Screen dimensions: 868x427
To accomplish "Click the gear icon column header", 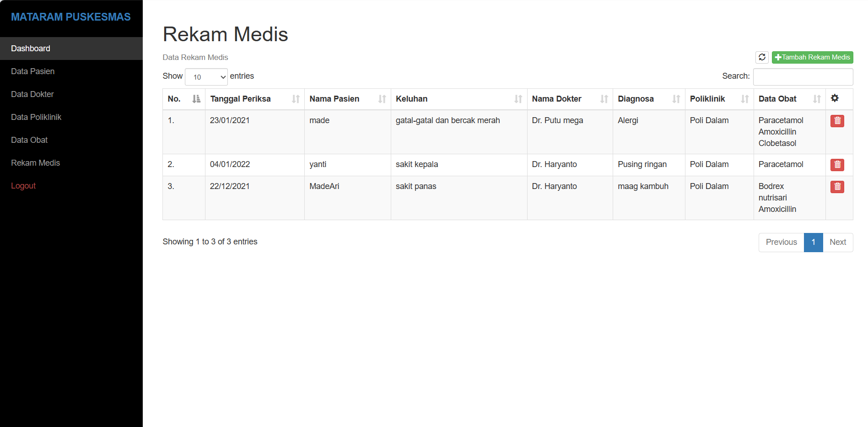I will coord(835,98).
